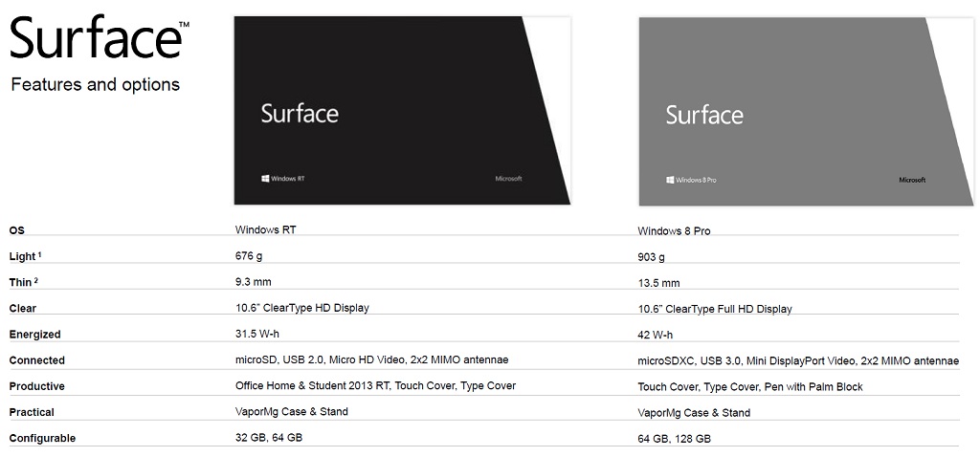Select the 'Configurable' row label

point(42,439)
